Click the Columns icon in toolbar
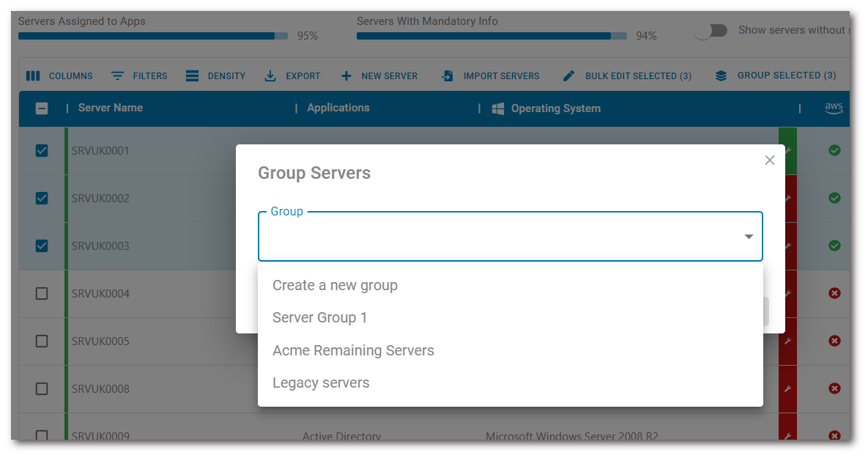Viewport: 868px width, 458px height. tap(33, 75)
